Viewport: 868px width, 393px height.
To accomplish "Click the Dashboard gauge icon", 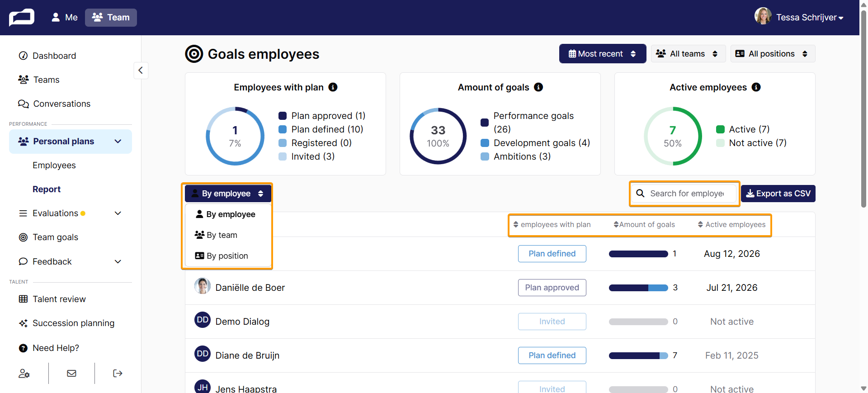I will tap(23, 56).
